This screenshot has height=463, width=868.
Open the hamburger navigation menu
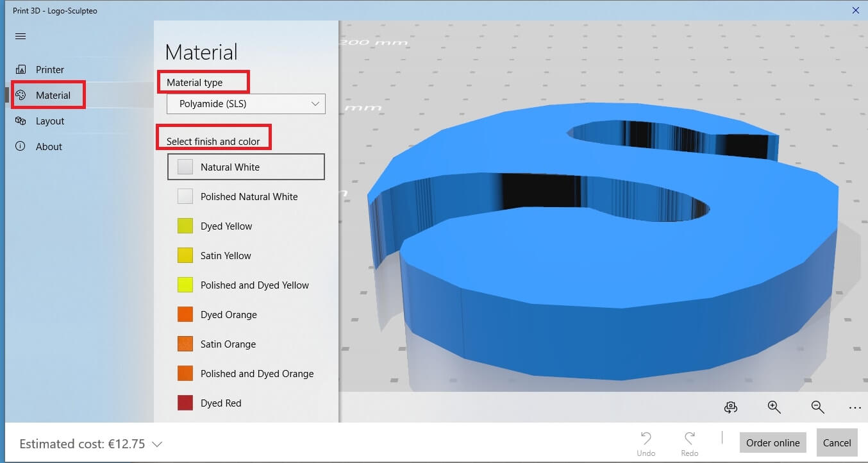pos(21,37)
